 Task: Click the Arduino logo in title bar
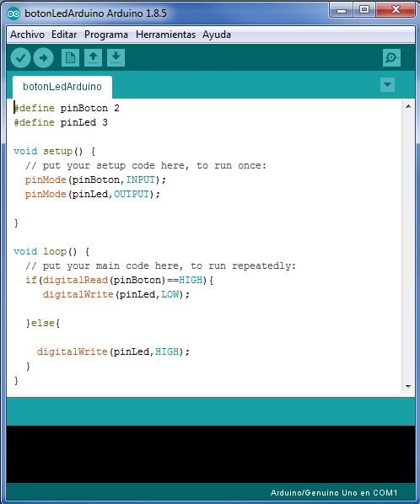pyautogui.click(x=13, y=13)
